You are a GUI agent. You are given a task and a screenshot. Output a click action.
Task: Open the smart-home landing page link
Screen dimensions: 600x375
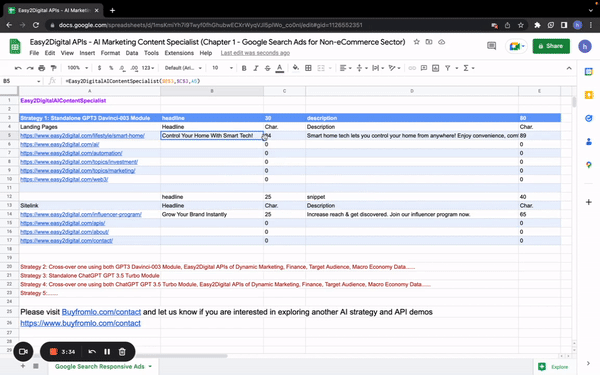point(82,135)
